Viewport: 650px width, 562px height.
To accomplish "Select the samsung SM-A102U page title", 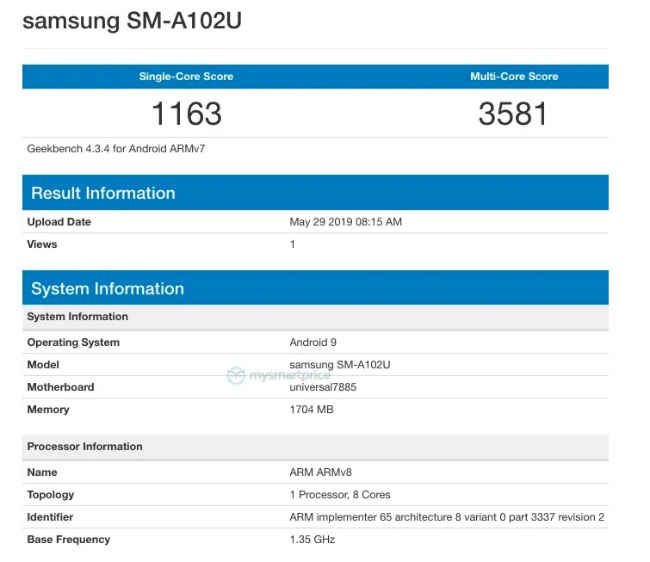I will pos(132,21).
